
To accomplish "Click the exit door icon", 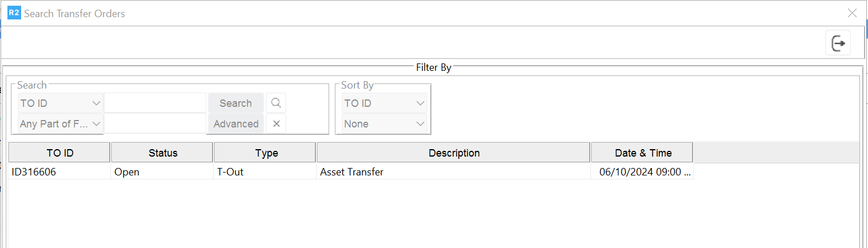I will click(x=838, y=43).
